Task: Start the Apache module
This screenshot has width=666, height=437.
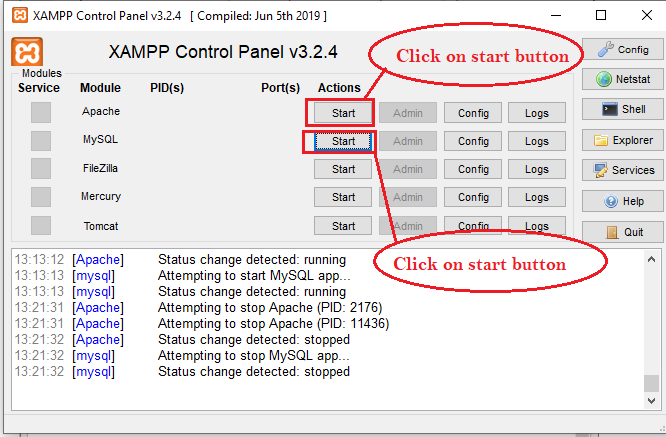Action: pyautogui.click(x=343, y=113)
